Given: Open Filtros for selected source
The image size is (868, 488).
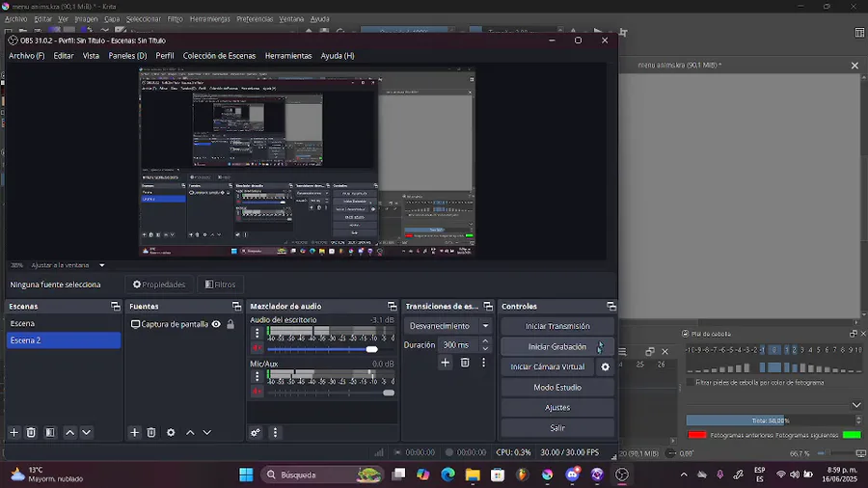Looking at the screenshot, I should [220, 285].
